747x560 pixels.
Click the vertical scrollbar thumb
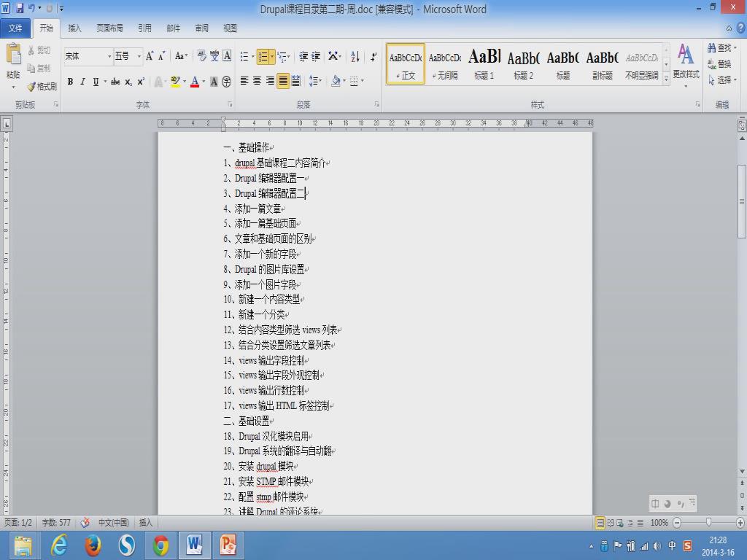[x=742, y=201]
